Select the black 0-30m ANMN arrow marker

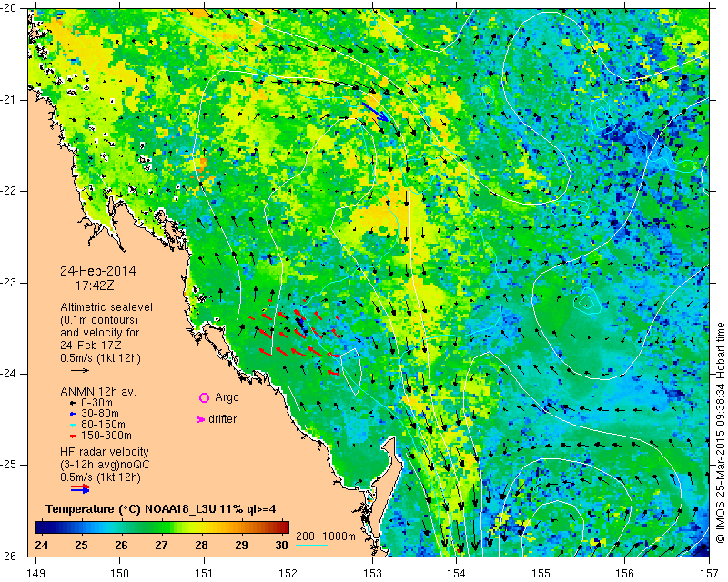point(73,404)
